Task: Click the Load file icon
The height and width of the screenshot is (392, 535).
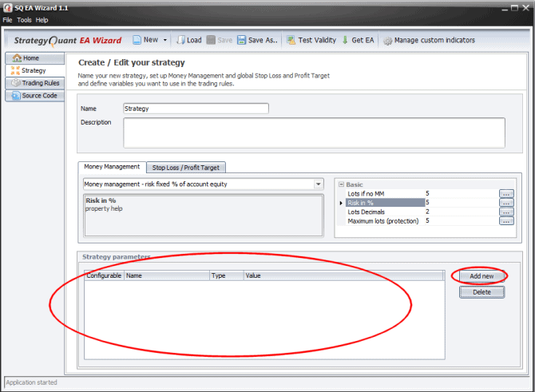Action: click(x=180, y=40)
